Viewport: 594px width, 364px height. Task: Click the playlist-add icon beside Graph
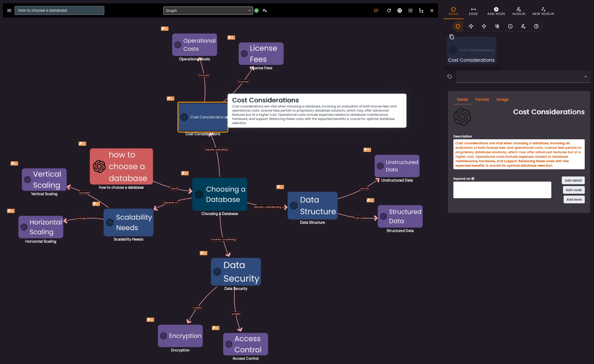coord(265,10)
